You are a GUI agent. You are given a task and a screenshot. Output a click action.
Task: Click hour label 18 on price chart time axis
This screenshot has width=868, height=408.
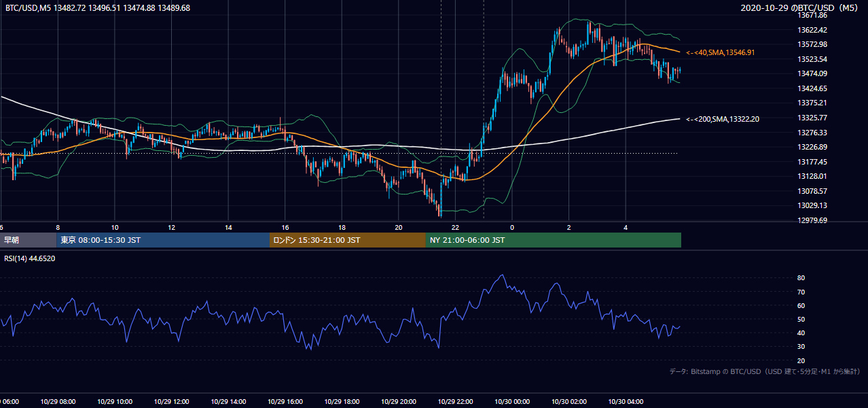click(342, 227)
